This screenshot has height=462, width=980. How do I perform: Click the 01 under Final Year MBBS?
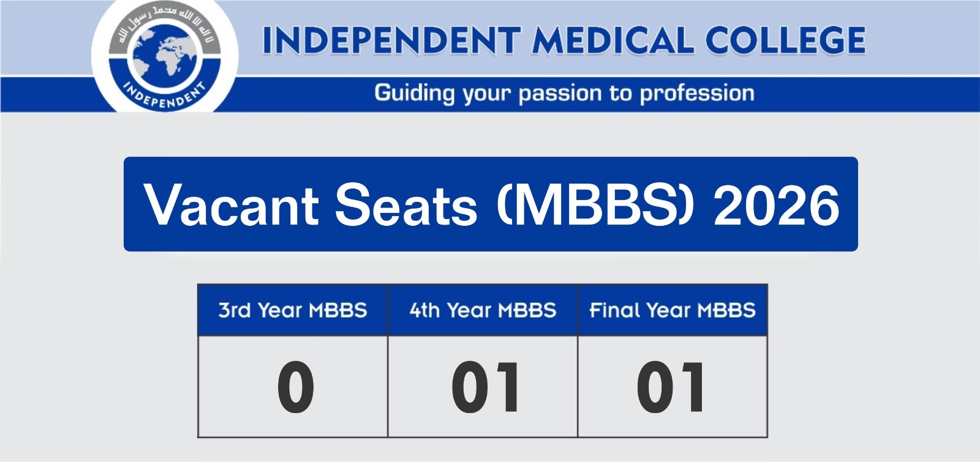[x=671, y=387]
